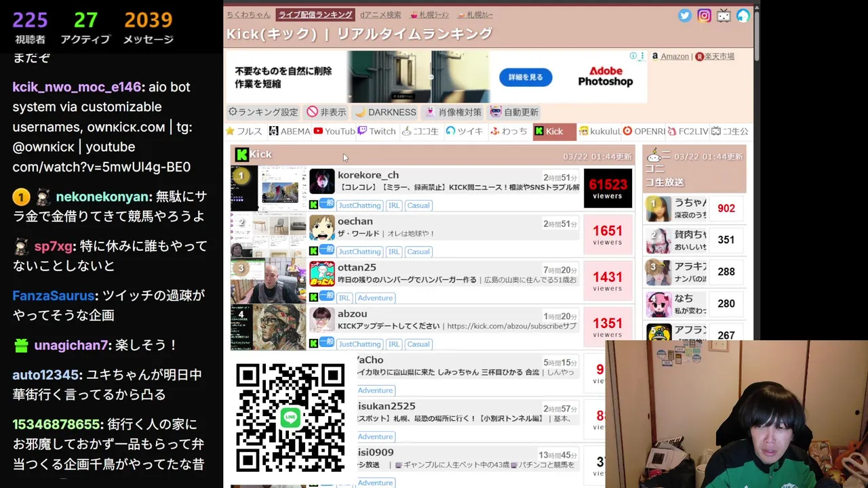Screen dimensions: 868x488
Task: Open the Instagram icon link
Action: (x=705, y=16)
